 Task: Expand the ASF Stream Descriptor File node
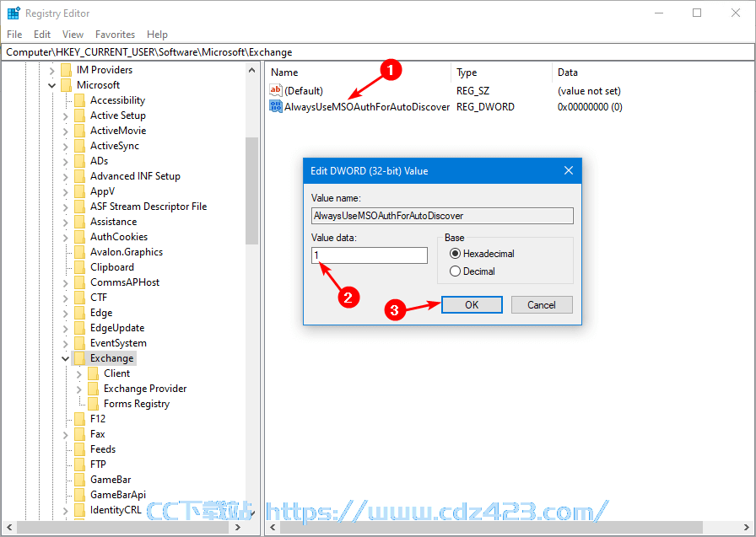[x=66, y=207]
